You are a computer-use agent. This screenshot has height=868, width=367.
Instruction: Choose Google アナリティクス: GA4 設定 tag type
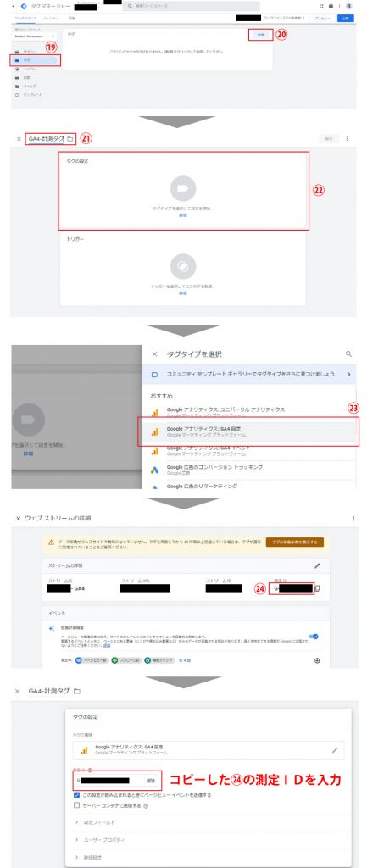coord(251,431)
